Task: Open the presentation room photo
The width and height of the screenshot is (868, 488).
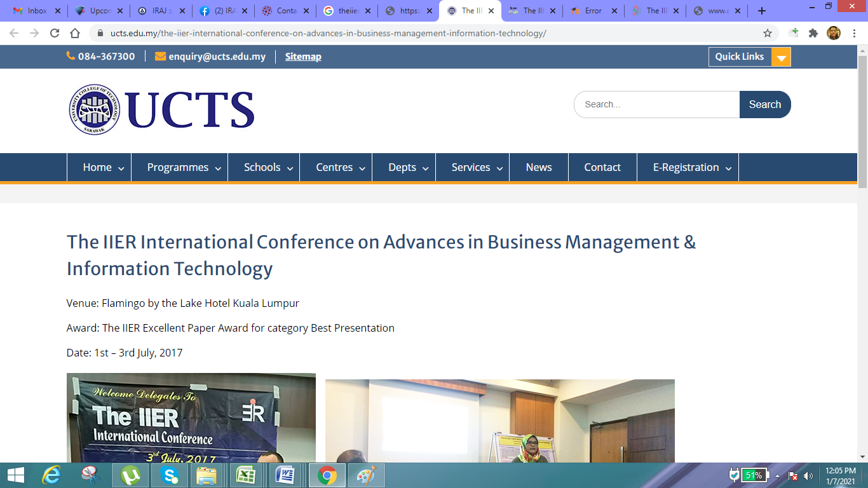Action: [500, 421]
